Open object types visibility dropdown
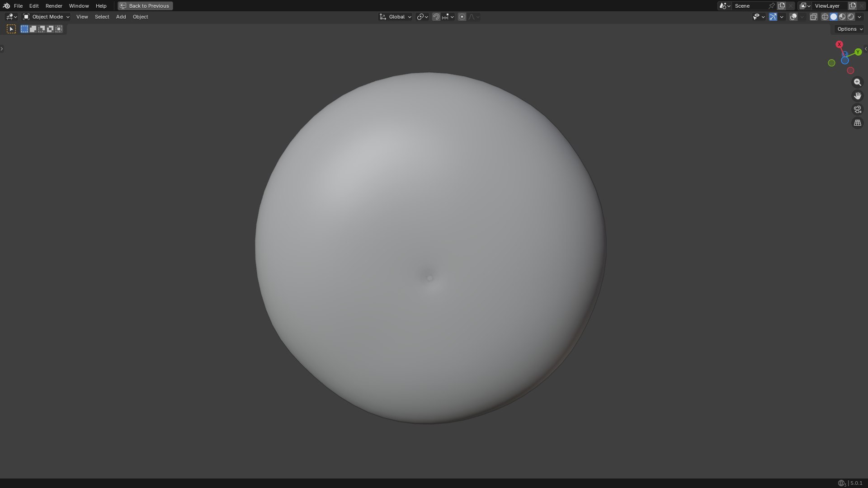 click(x=759, y=17)
